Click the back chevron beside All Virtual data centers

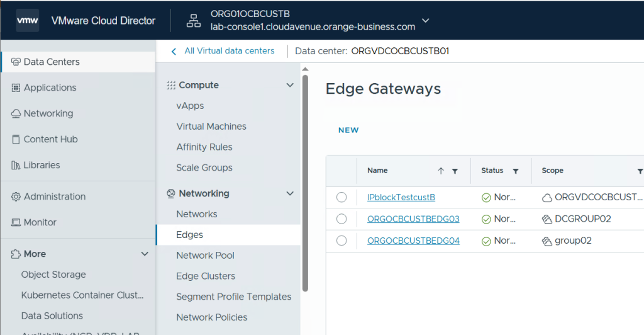[174, 51]
